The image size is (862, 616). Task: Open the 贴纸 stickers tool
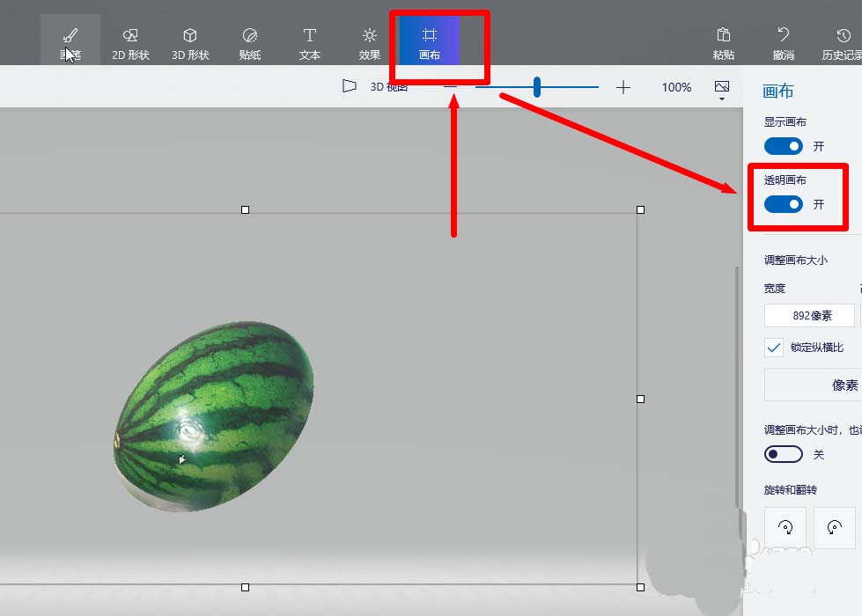pos(250,43)
